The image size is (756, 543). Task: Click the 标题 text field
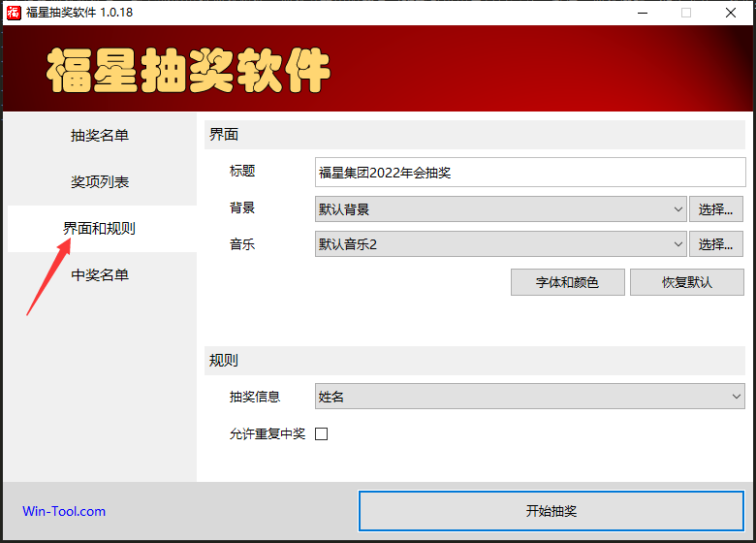tap(530, 173)
